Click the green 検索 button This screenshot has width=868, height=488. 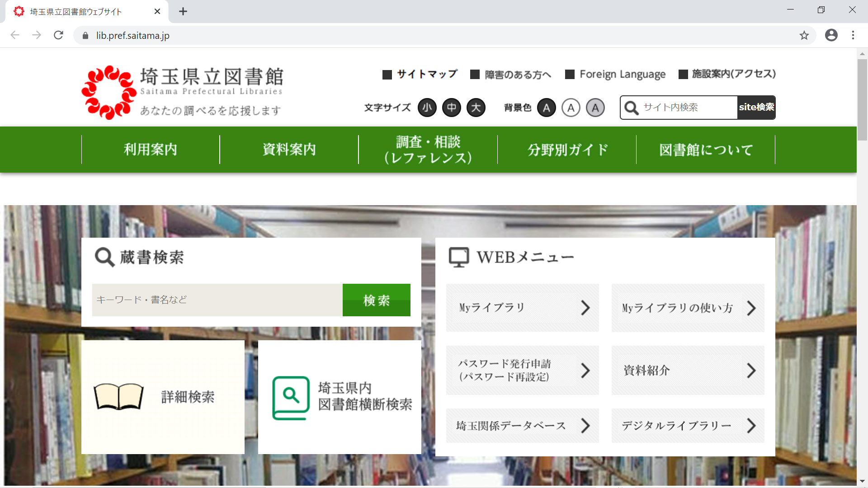[377, 300]
